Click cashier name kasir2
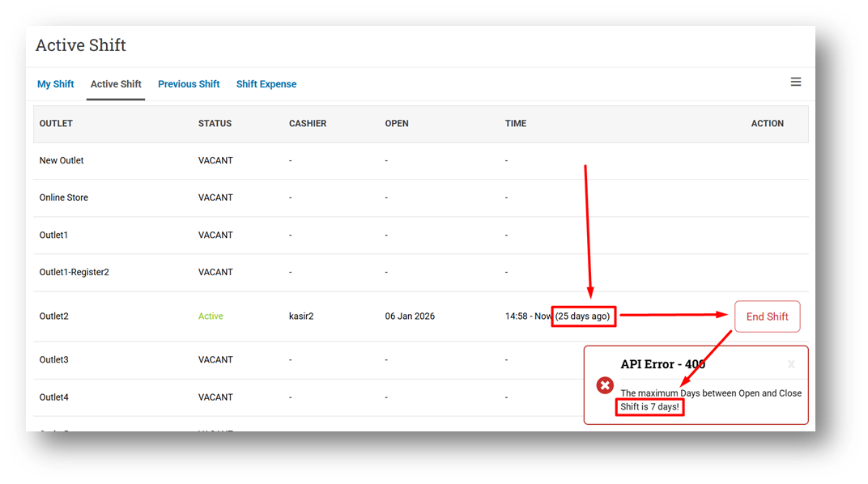Screen dimensions: 868x484 [x=301, y=316]
